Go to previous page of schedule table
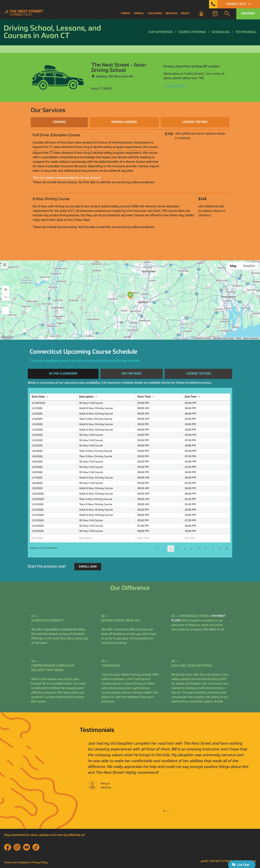Viewport: 260px width, 868px height. click(164, 548)
